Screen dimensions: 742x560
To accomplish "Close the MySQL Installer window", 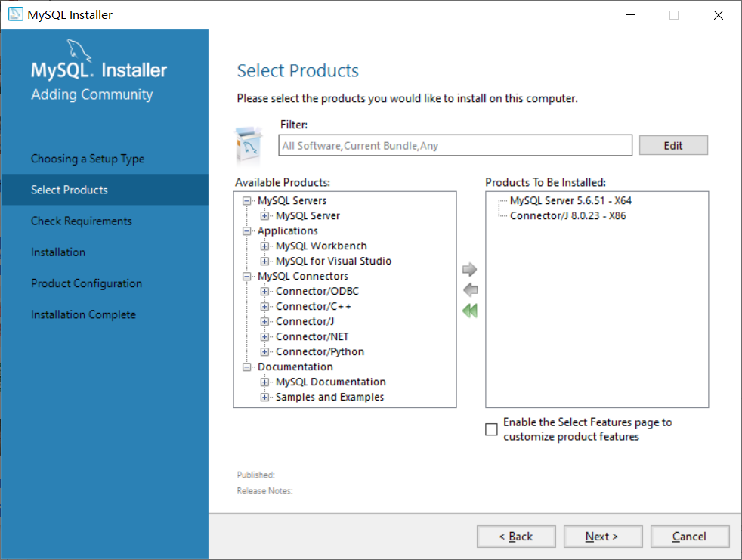I will (x=719, y=14).
